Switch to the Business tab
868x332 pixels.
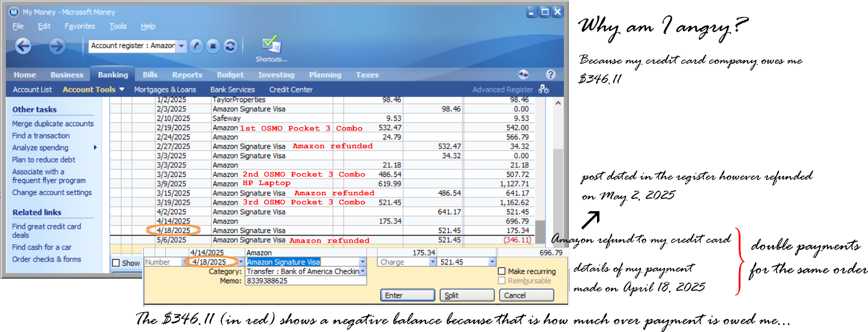(67, 75)
